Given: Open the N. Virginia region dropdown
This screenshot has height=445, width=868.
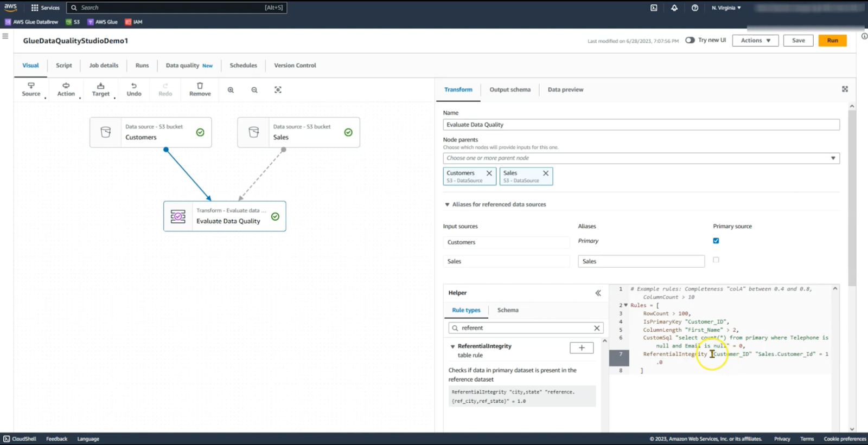Looking at the screenshot, I should tap(726, 8).
